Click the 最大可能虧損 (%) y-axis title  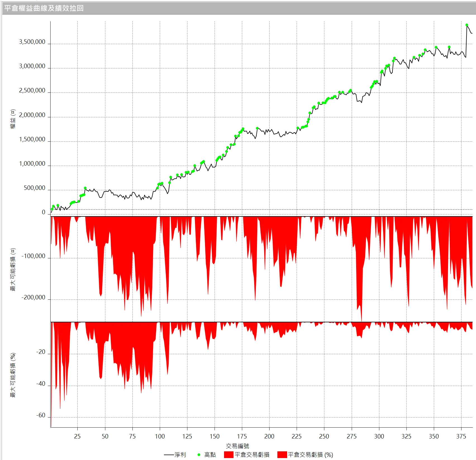click(x=13, y=375)
